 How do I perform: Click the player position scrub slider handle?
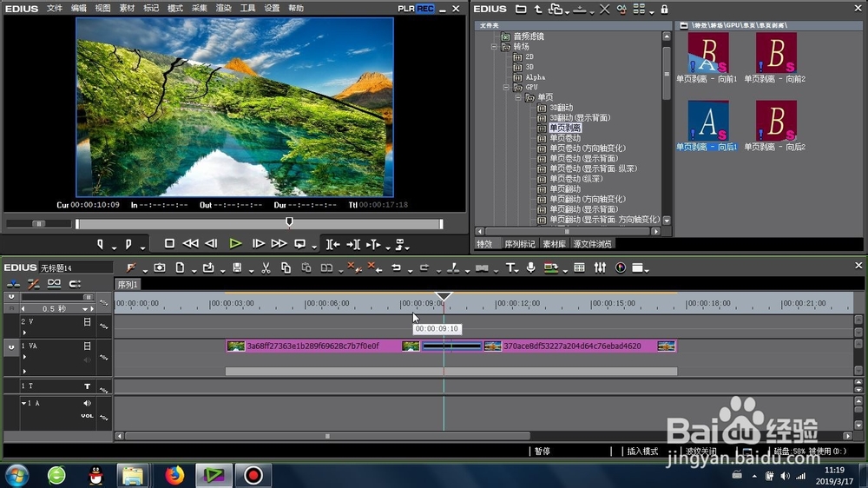coord(289,222)
